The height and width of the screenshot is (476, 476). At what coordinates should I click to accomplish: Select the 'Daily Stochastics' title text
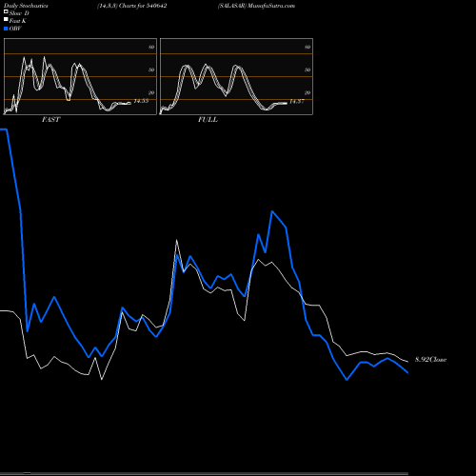(26, 6)
